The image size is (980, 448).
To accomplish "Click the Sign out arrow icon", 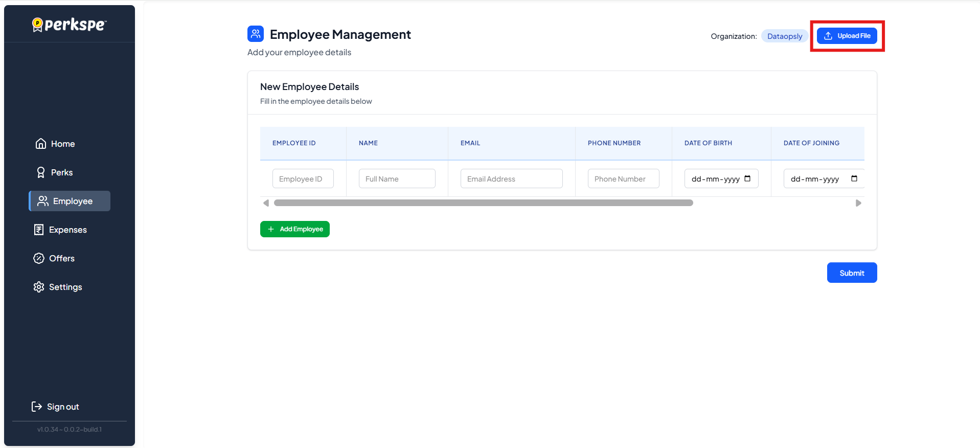I will pos(37,407).
